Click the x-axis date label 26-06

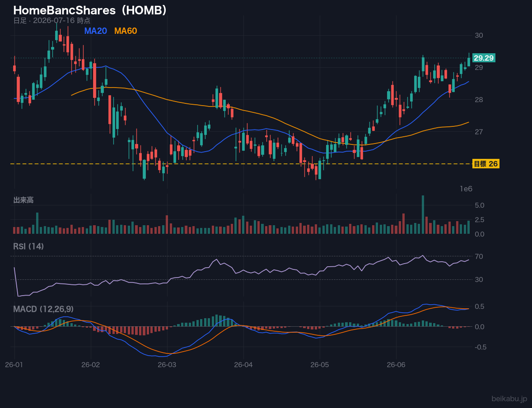pyautogui.click(x=396, y=365)
